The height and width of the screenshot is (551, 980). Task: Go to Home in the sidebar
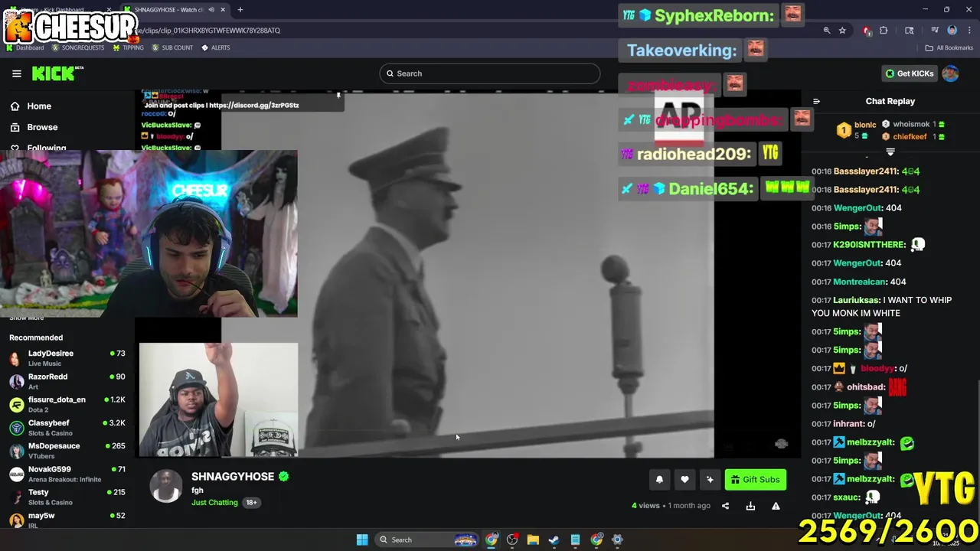[x=38, y=106]
